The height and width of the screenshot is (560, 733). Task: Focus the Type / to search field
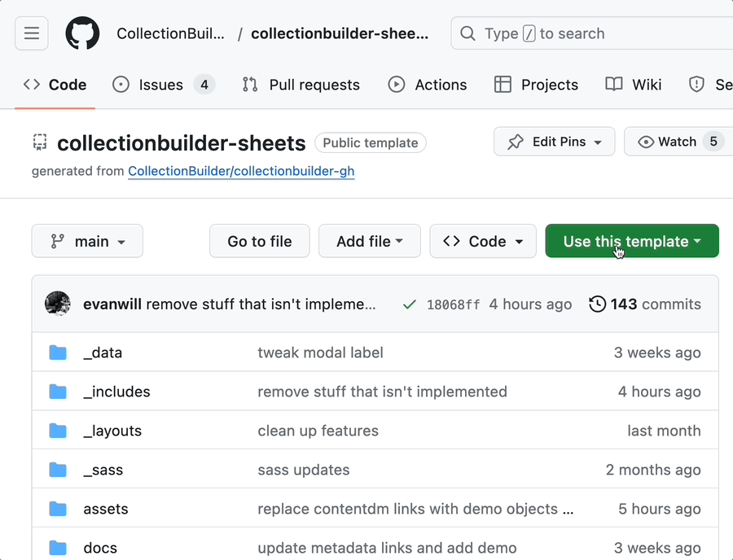coord(592,33)
